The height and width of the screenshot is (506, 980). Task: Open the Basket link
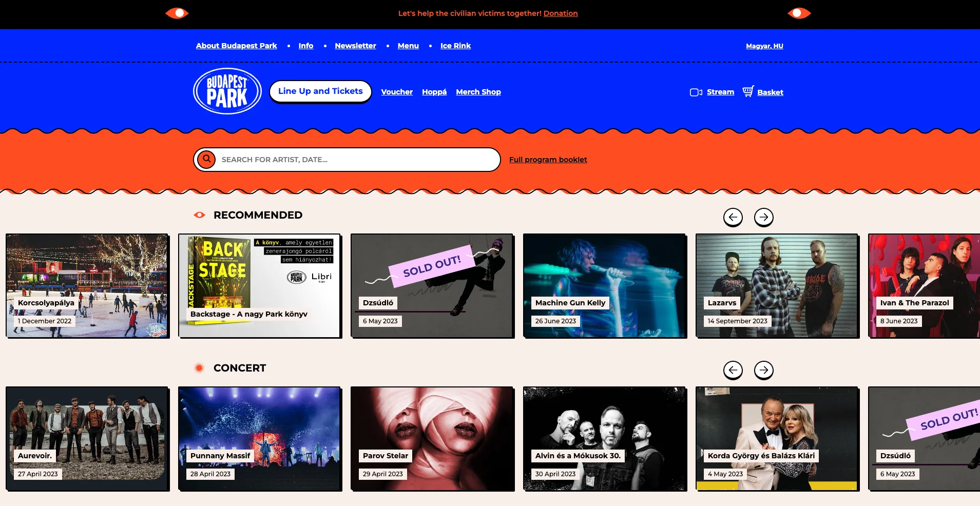(x=771, y=92)
